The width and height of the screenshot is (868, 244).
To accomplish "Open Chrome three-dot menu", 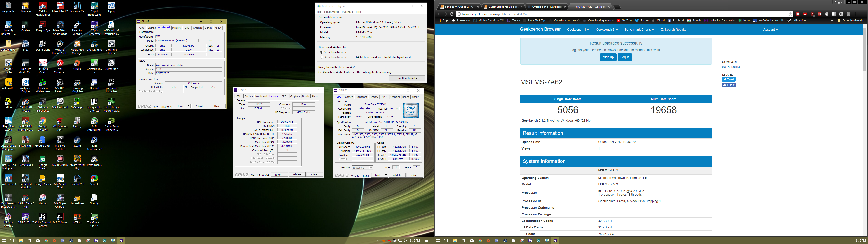I will (x=863, y=14).
